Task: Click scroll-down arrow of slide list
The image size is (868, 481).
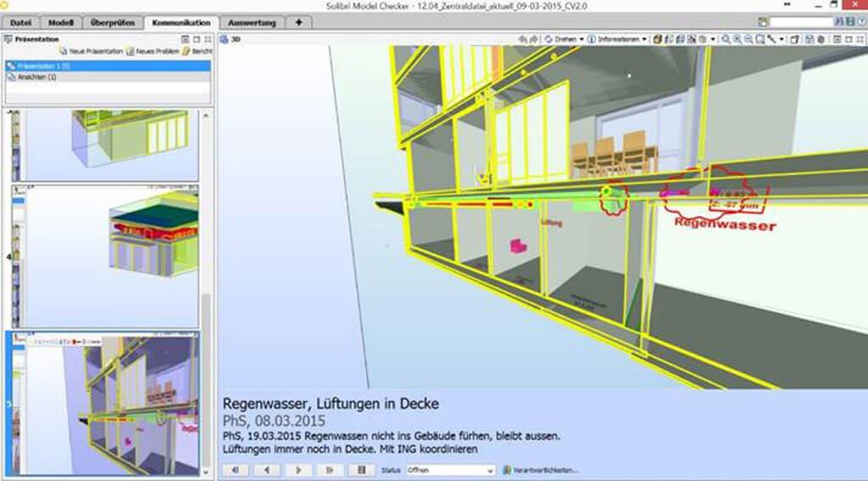Action: pyautogui.click(x=206, y=472)
